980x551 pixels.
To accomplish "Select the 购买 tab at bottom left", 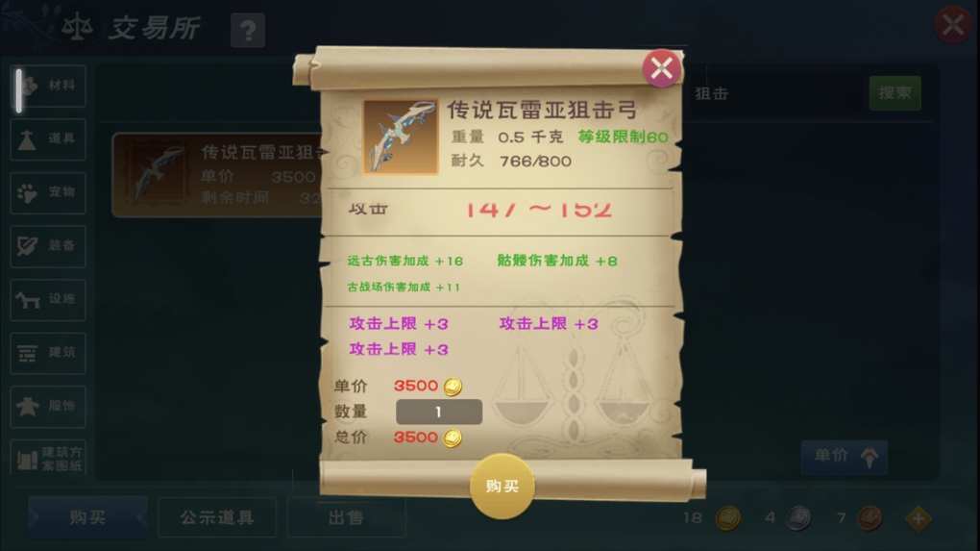I will (x=87, y=517).
